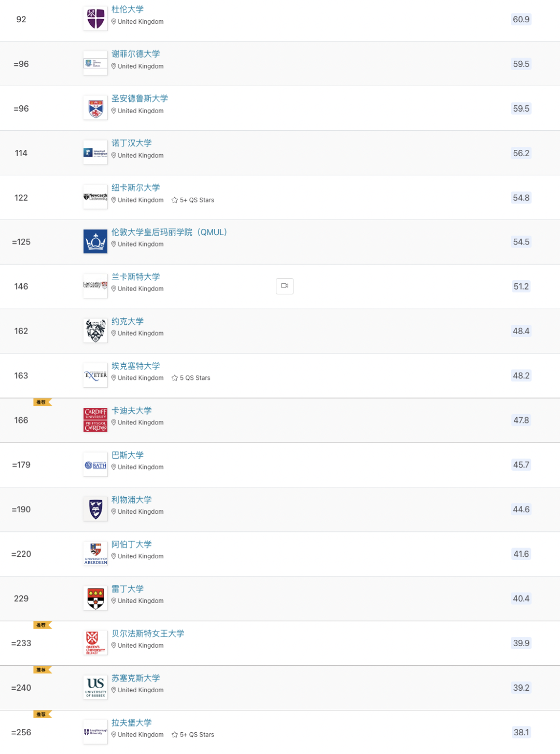
Task: Open the 利物浦大学 university link
Action: click(x=132, y=500)
